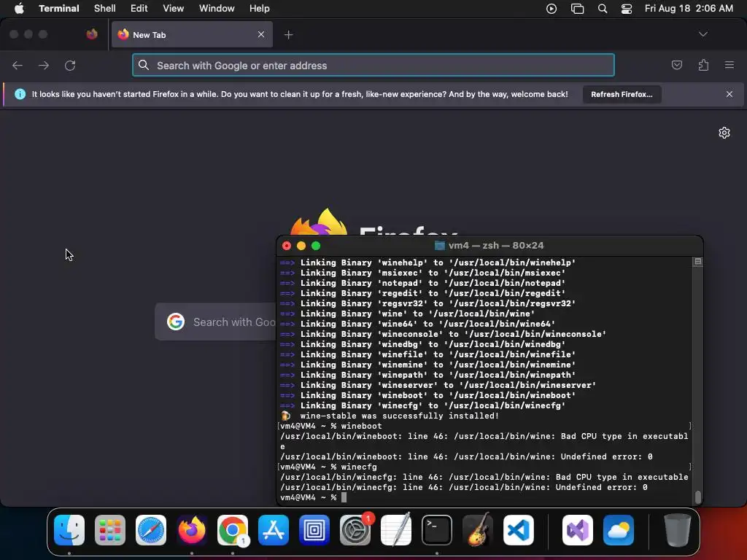Click the Firefox address bar field
Viewport: 747px width, 560px height.
pyautogui.click(x=373, y=65)
